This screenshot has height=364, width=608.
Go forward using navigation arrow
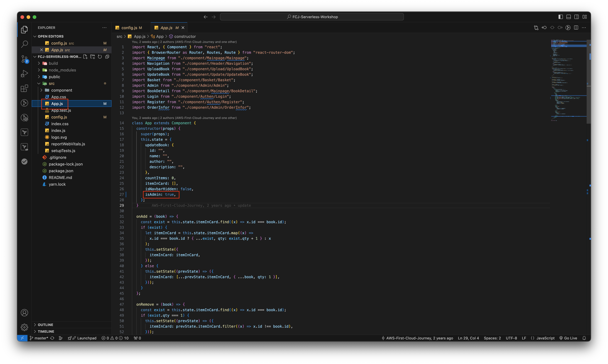tap(214, 17)
